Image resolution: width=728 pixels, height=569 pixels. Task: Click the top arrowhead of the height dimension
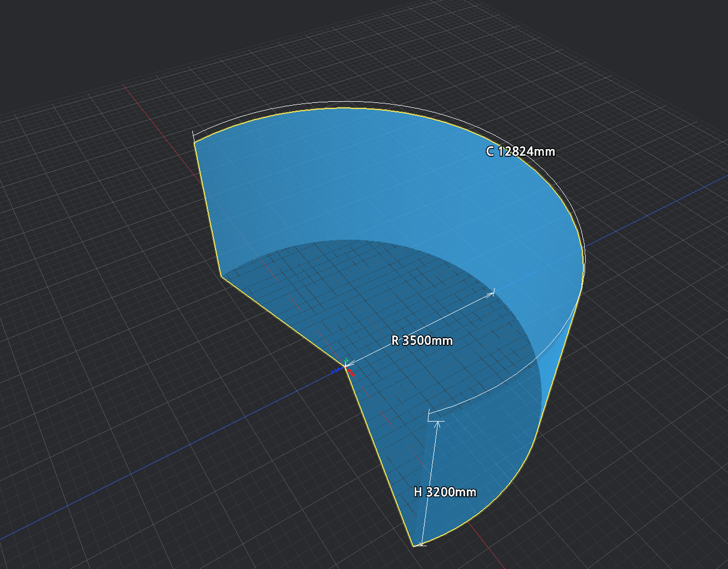click(x=438, y=425)
